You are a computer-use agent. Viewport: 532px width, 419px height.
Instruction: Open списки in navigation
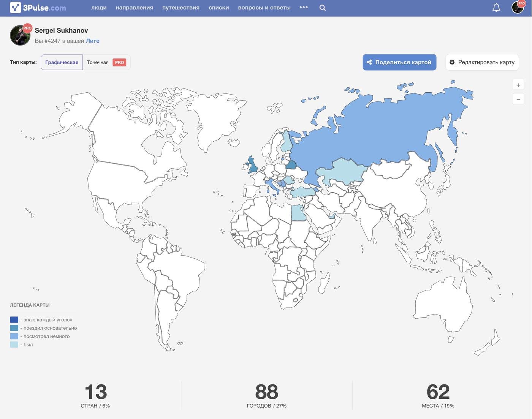(x=218, y=8)
